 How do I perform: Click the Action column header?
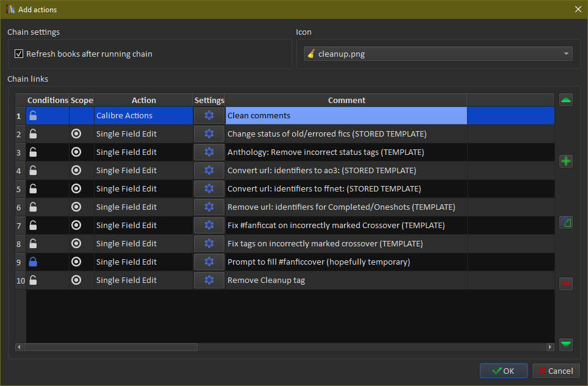tap(143, 101)
